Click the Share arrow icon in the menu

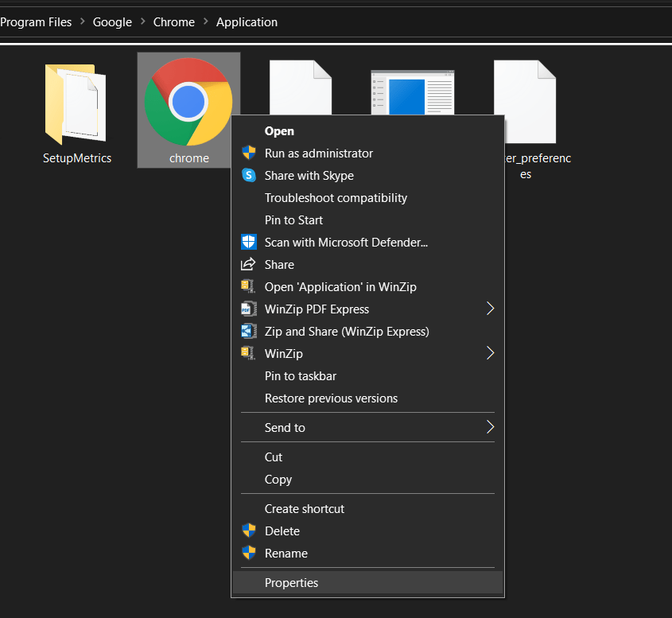point(248,264)
